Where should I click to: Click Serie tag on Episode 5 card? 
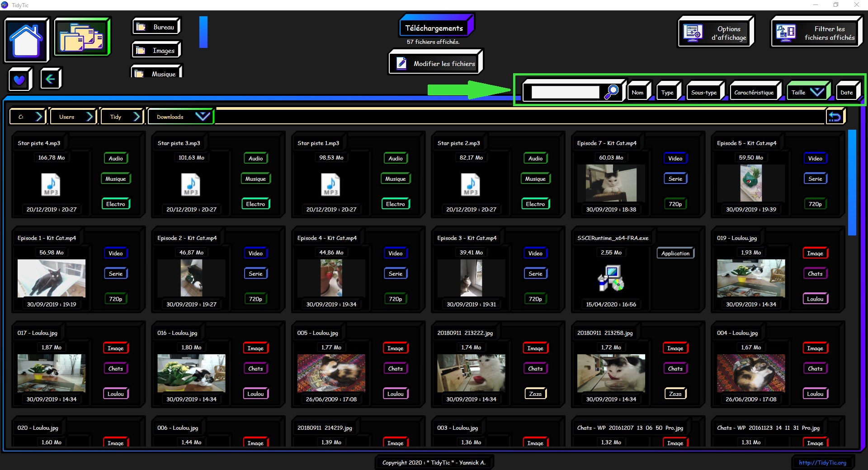pyautogui.click(x=815, y=179)
